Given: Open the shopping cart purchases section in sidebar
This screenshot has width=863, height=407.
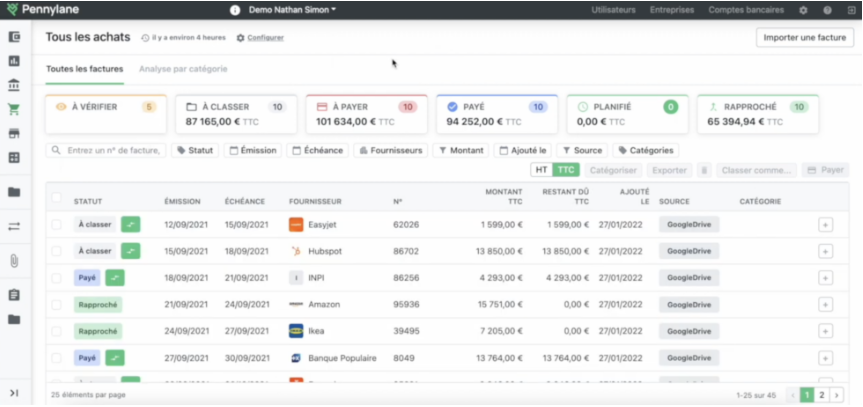Looking at the screenshot, I should coord(14,110).
